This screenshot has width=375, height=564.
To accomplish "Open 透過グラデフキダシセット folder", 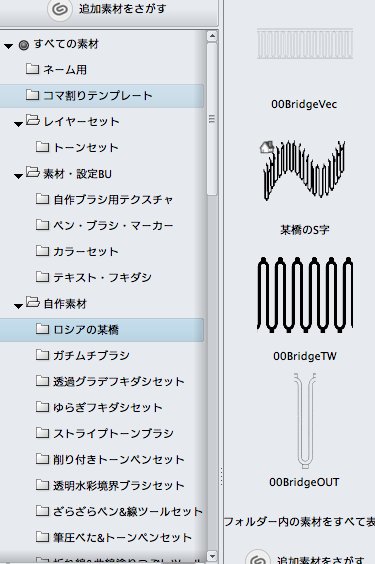I will point(119,382).
